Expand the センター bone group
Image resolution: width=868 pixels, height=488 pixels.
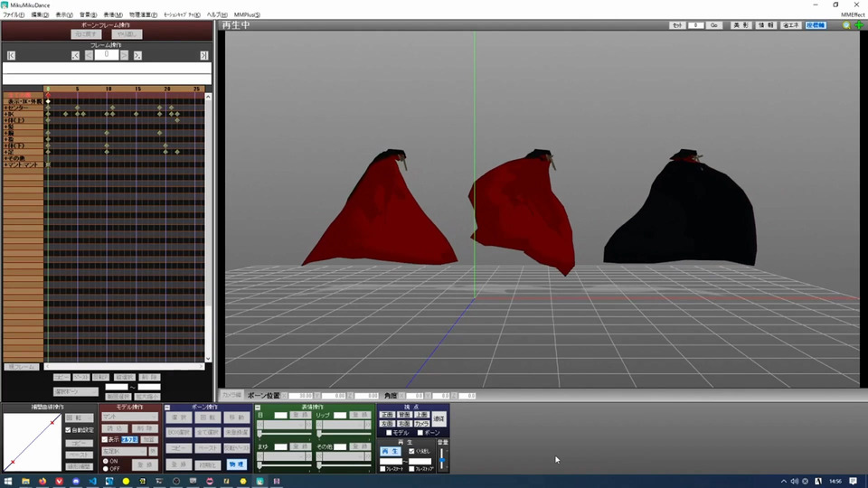5,108
